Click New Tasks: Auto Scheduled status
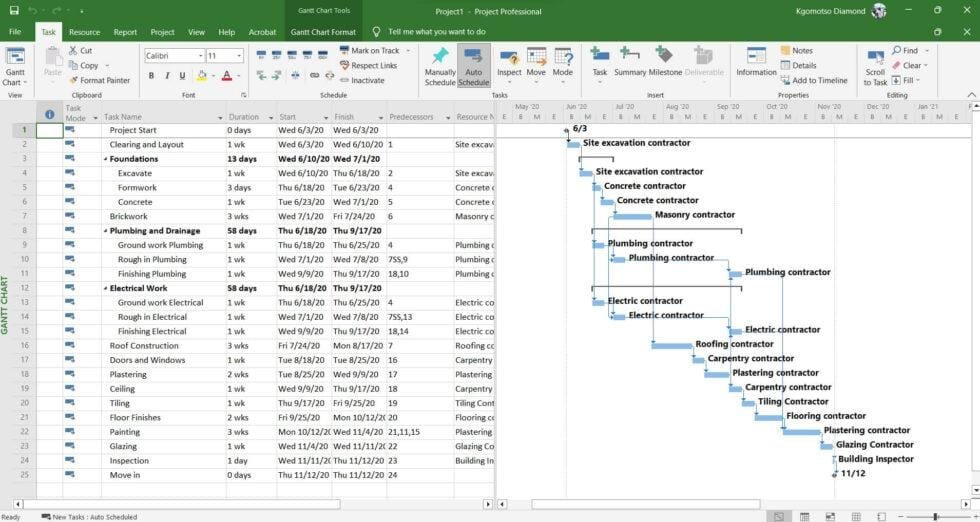 [x=89, y=517]
